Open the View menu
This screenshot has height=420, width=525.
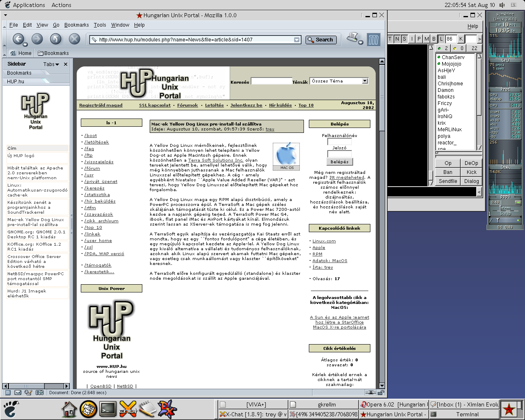(x=42, y=25)
